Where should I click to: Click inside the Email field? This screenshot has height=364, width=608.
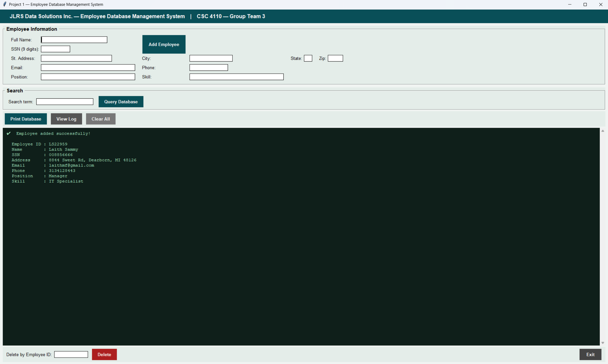pyautogui.click(x=88, y=67)
